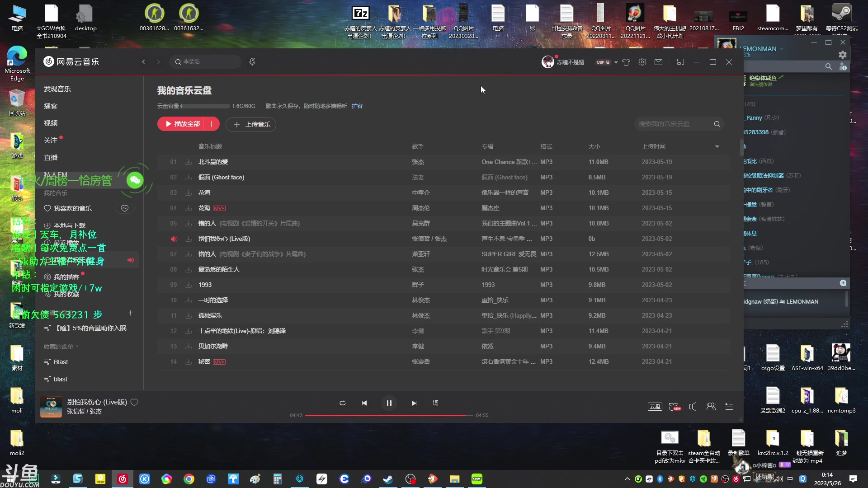The image size is (868, 488).
Task: Open the 【瞳】5%的音量助你入眠 playlist
Action: point(85,328)
